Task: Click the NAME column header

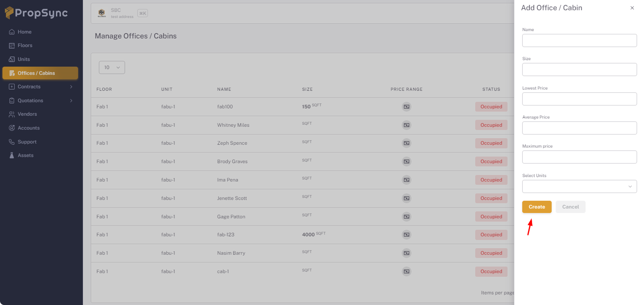Action: coord(224,89)
